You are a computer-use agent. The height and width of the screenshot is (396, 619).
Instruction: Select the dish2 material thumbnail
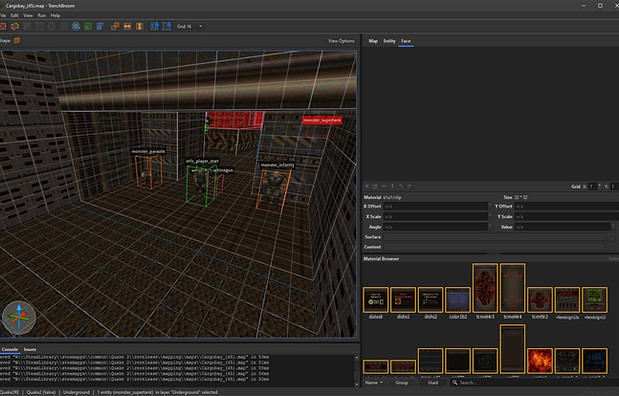pyautogui.click(x=430, y=300)
